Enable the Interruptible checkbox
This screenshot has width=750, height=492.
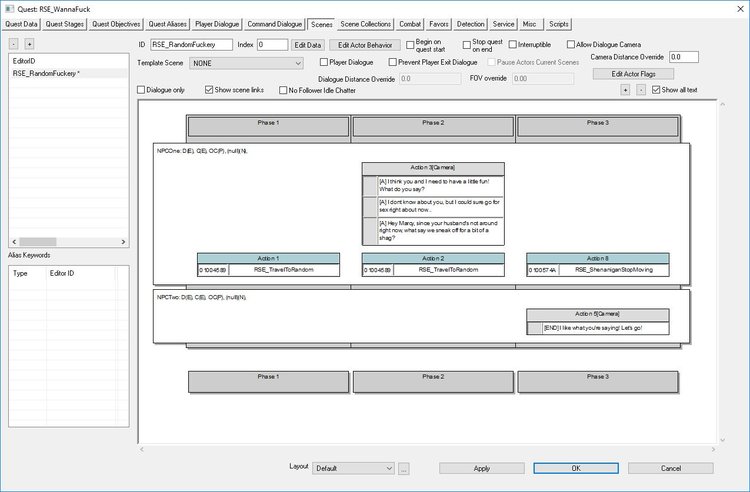pos(512,44)
